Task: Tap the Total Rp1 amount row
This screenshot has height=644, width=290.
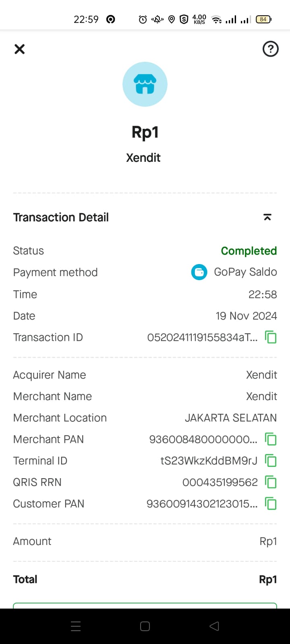Action: coord(145,579)
